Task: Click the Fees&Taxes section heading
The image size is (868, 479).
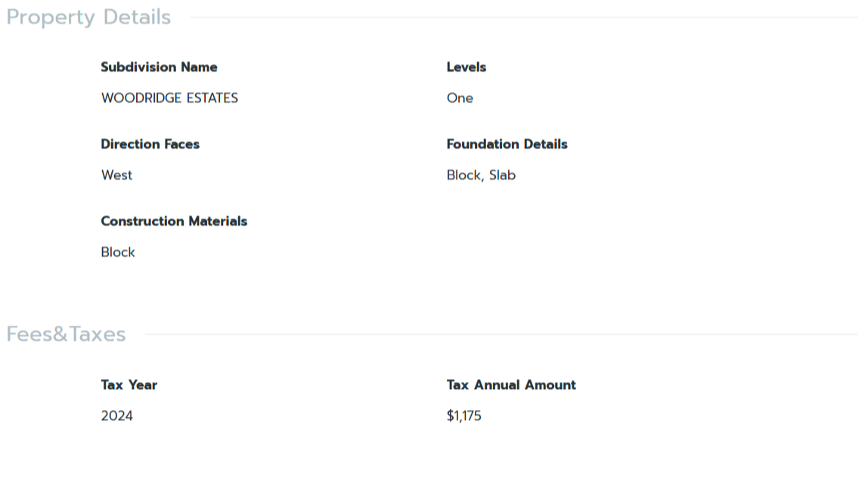Action: tap(66, 334)
